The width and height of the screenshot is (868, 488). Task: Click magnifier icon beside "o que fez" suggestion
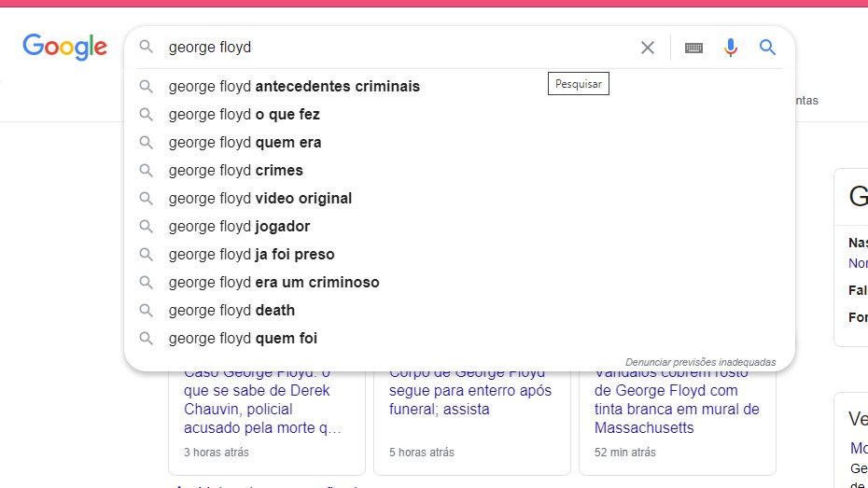coord(147,115)
